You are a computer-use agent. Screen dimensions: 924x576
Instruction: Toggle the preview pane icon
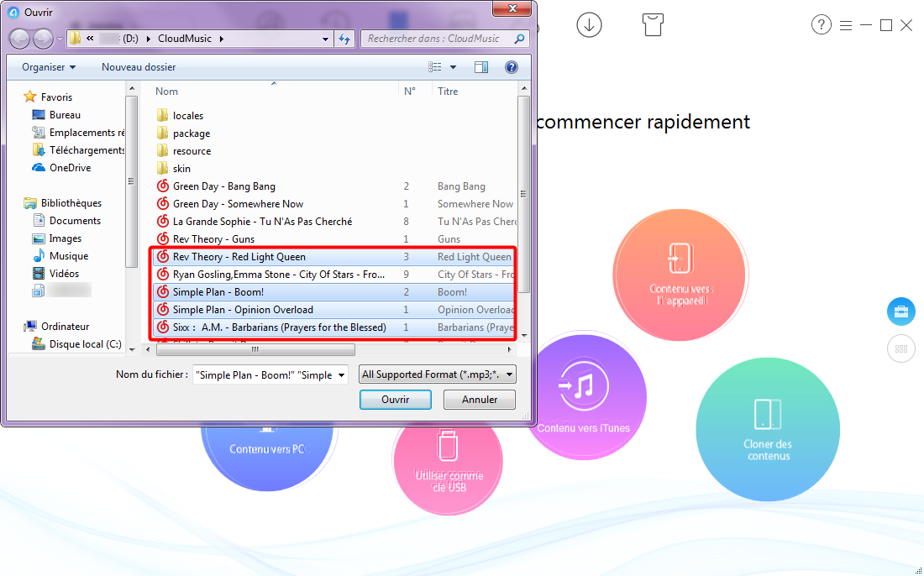coord(481,67)
